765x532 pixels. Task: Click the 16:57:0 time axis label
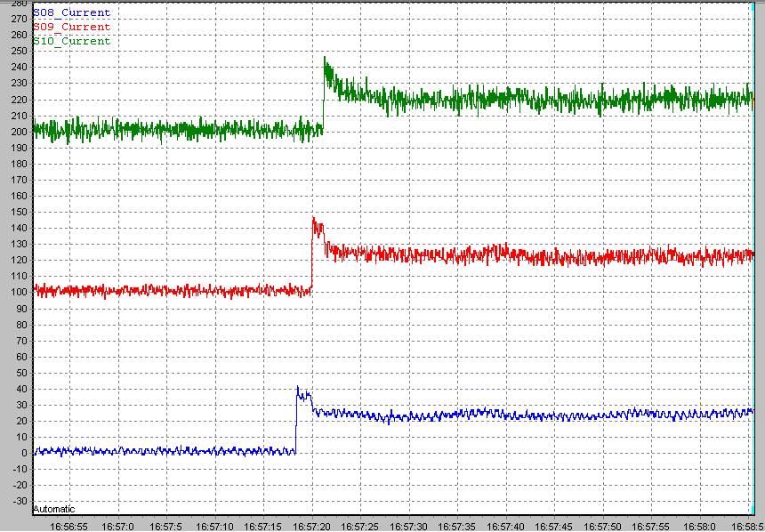118,527
